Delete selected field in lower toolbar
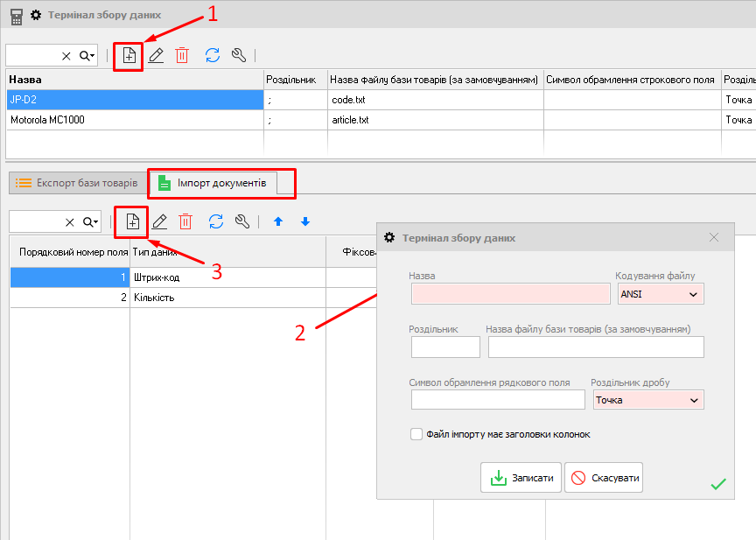This screenshot has height=540, width=756. [185, 221]
